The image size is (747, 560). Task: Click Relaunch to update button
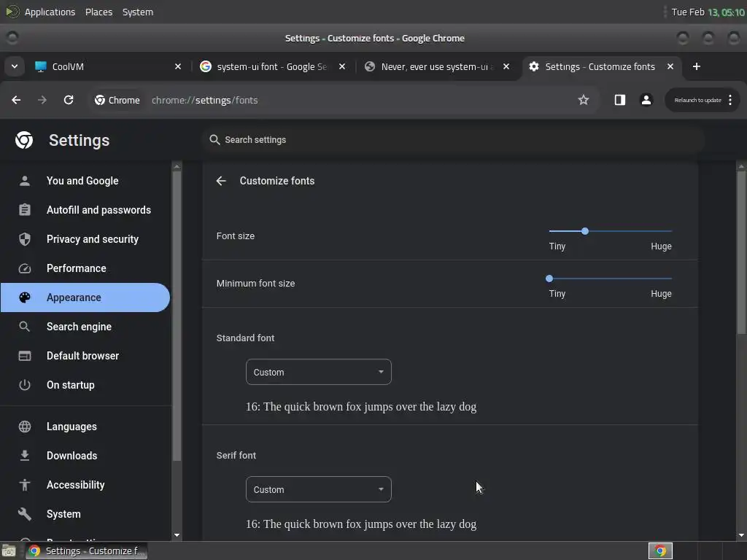point(698,100)
